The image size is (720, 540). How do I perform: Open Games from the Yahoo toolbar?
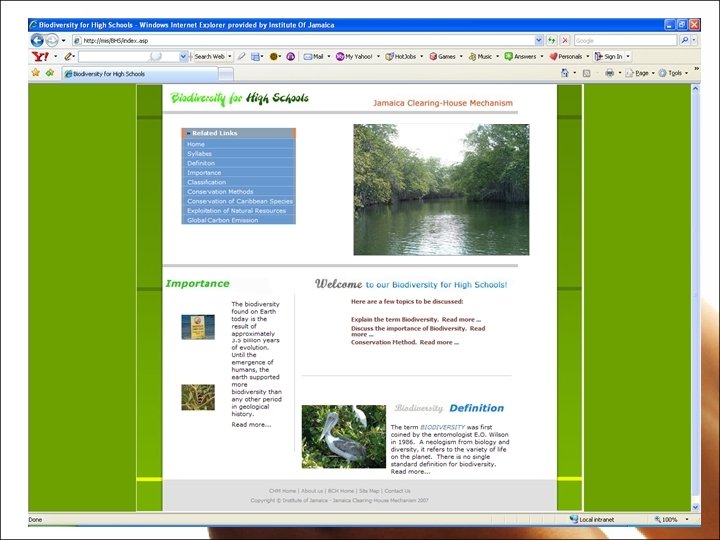point(443,56)
